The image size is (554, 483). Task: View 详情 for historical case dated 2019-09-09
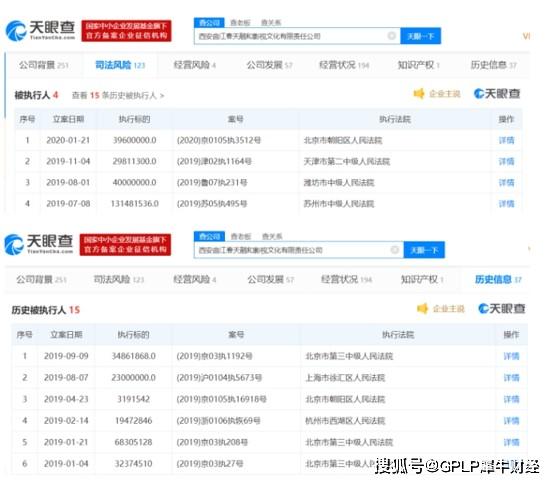(511, 356)
